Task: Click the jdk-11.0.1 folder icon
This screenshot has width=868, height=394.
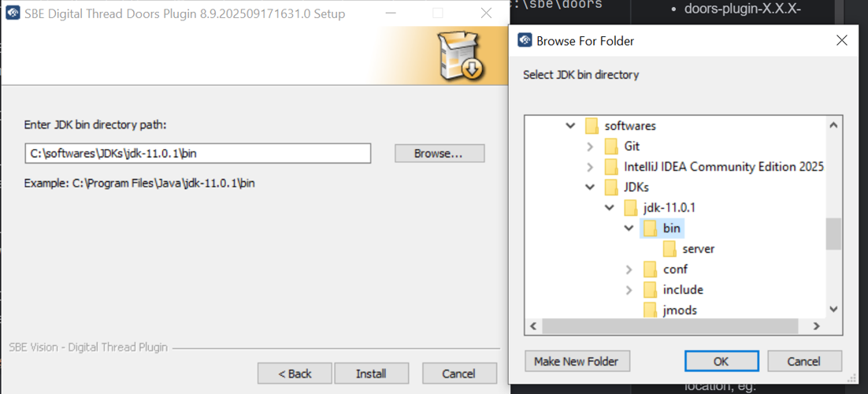Action: coord(630,208)
